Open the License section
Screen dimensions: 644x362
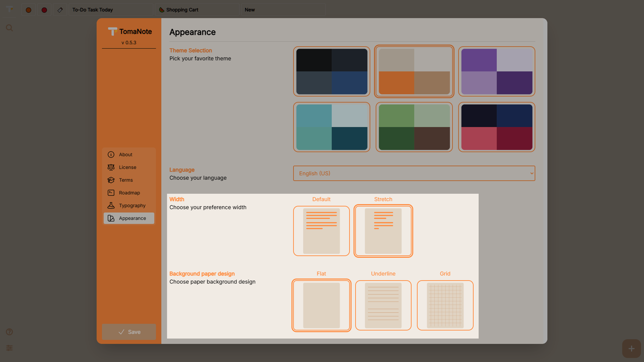coord(129,167)
